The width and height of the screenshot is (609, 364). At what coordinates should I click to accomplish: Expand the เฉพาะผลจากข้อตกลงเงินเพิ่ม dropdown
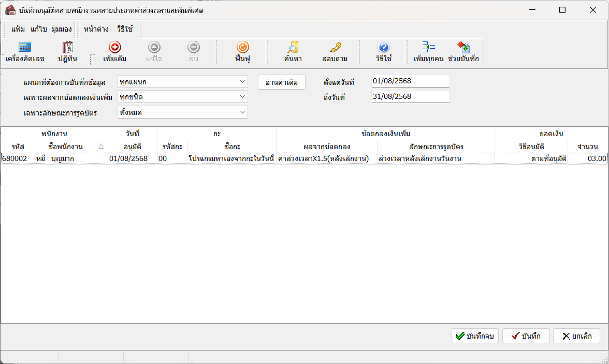pos(243,97)
